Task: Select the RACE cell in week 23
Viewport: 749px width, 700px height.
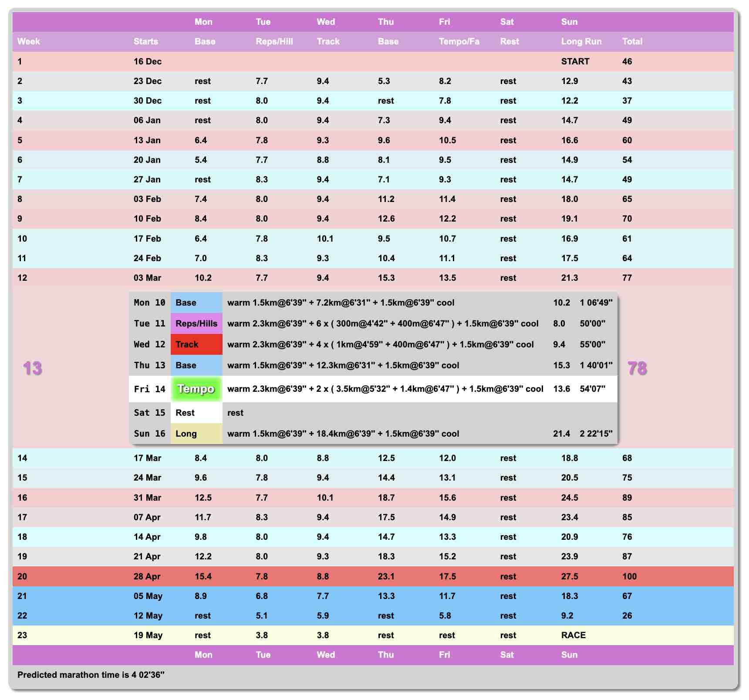Action: coord(574,635)
